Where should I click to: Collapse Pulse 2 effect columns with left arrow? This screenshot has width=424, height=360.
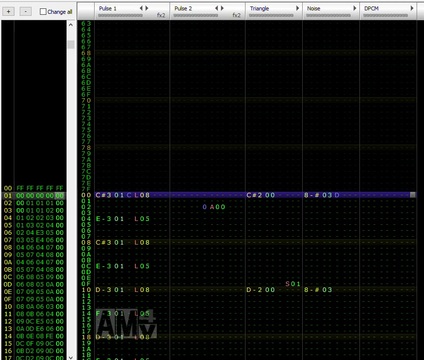click(217, 8)
